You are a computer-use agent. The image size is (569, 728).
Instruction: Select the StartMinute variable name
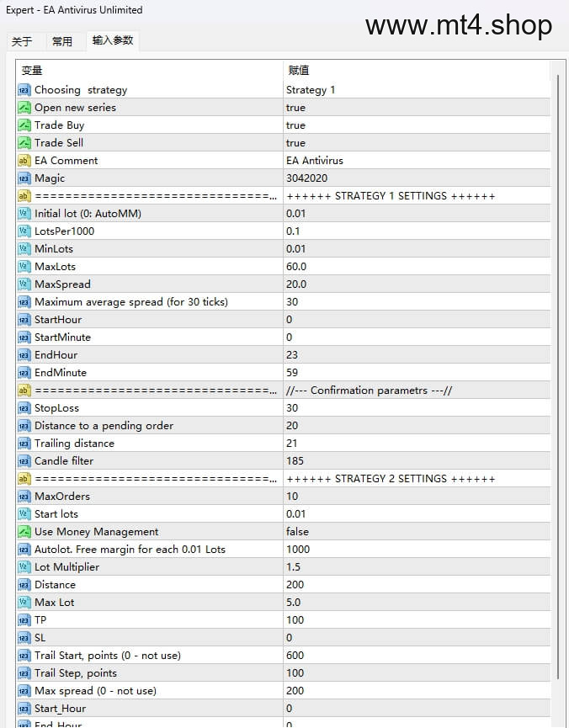tap(62, 337)
